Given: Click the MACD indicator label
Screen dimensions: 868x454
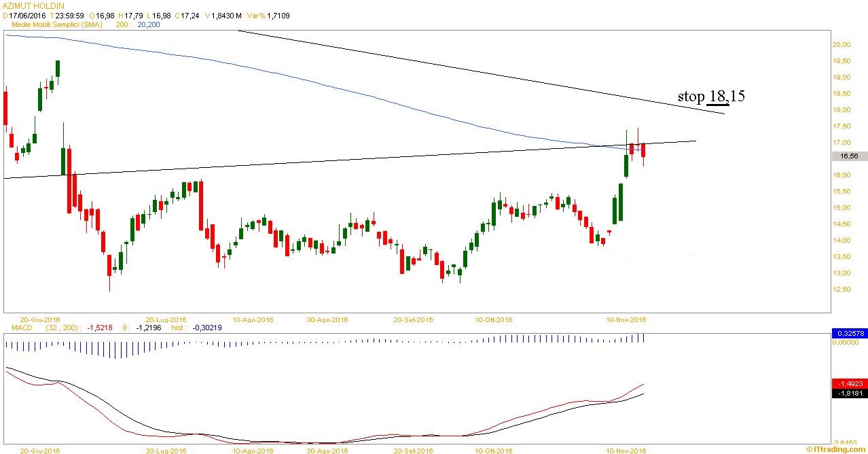Looking at the screenshot, I should tap(16, 328).
